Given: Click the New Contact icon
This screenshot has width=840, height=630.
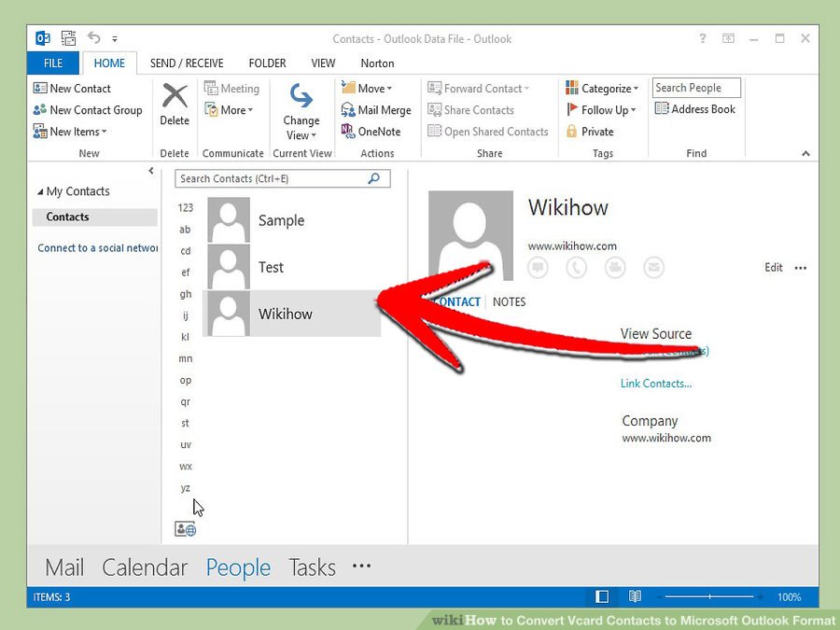Looking at the screenshot, I should point(40,89).
